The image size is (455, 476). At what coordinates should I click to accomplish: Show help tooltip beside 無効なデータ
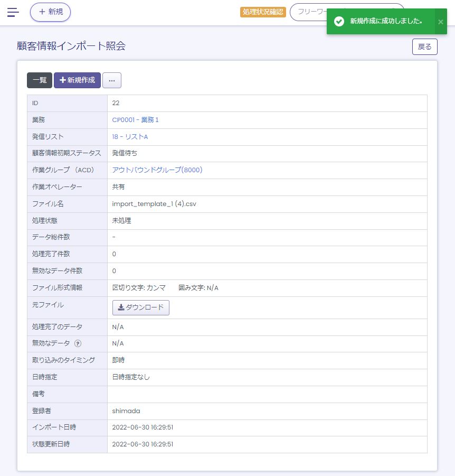click(x=78, y=343)
